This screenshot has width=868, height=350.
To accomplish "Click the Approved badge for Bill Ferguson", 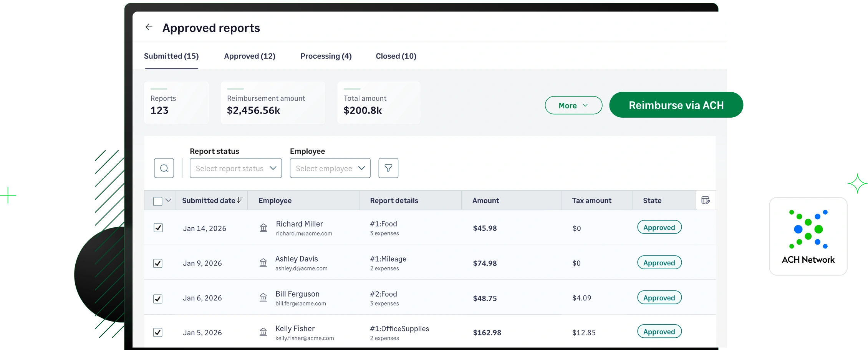I will 659,297.
